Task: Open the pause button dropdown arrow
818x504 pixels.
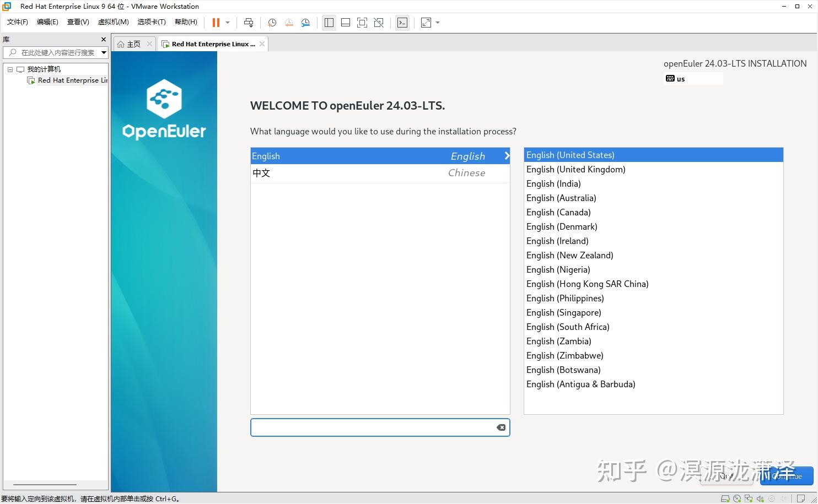Action: (x=226, y=23)
